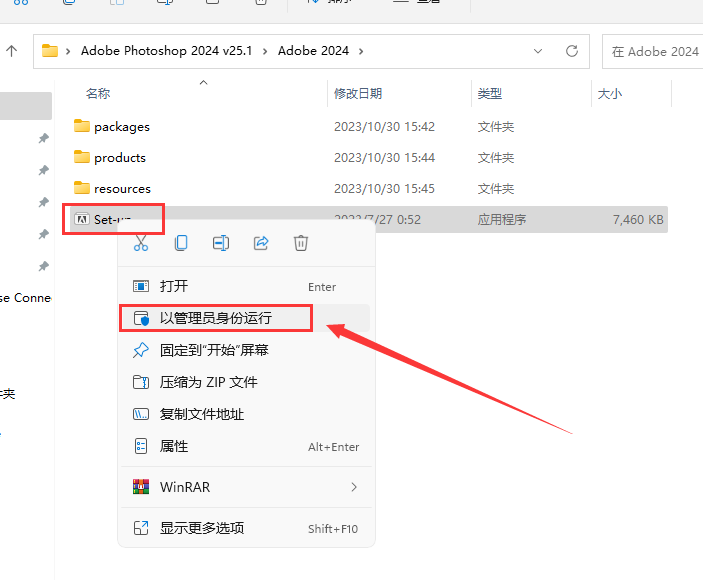This screenshot has height=580, width=703.
Task: Choose 打开 from the context menu
Action: coord(246,286)
